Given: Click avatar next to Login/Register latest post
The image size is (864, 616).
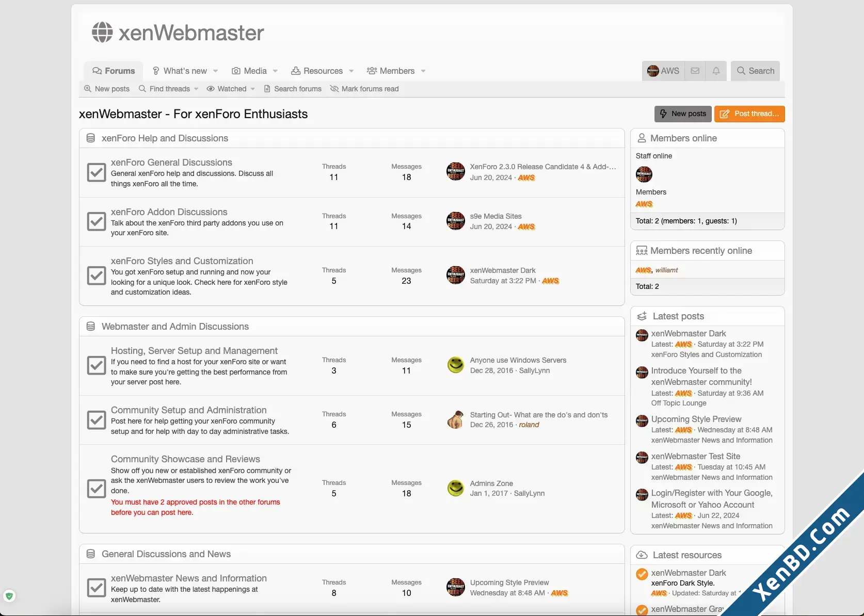Looking at the screenshot, I should [642, 495].
